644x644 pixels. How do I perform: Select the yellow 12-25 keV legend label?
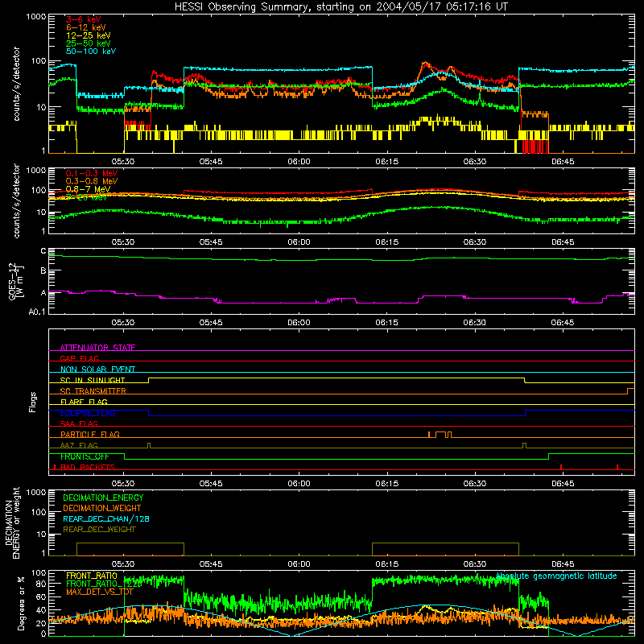pyautogui.click(x=89, y=35)
